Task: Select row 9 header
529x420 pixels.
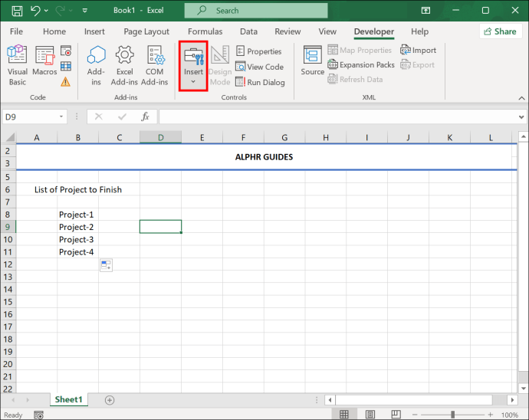Action: 8,227
